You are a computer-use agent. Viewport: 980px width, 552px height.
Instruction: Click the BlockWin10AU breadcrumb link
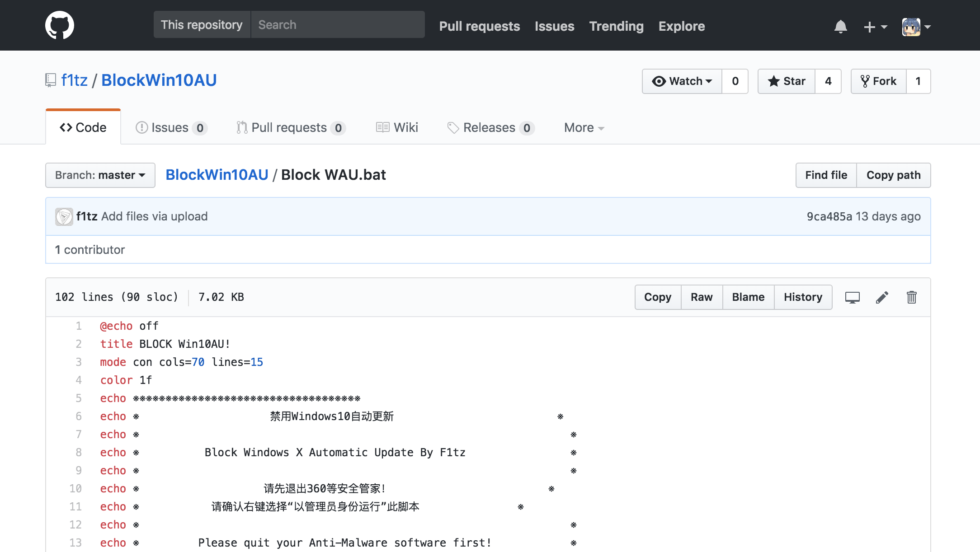(217, 175)
